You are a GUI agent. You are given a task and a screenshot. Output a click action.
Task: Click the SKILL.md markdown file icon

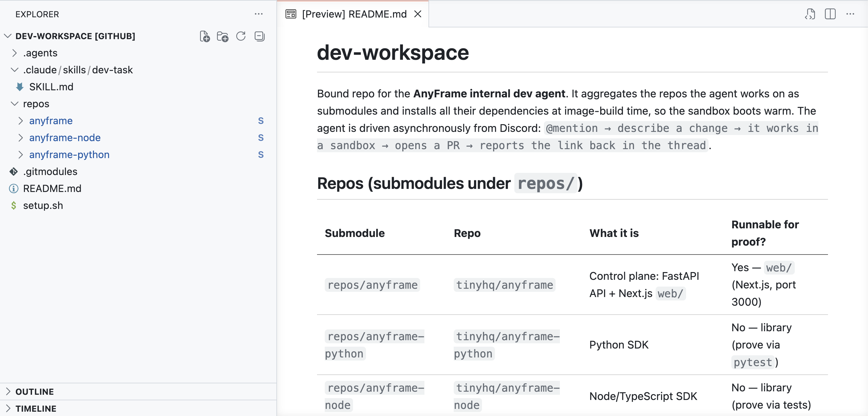pos(19,87)
